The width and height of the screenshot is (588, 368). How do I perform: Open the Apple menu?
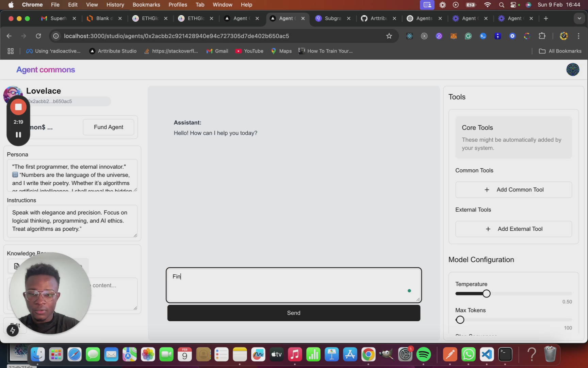pos(11,5)
